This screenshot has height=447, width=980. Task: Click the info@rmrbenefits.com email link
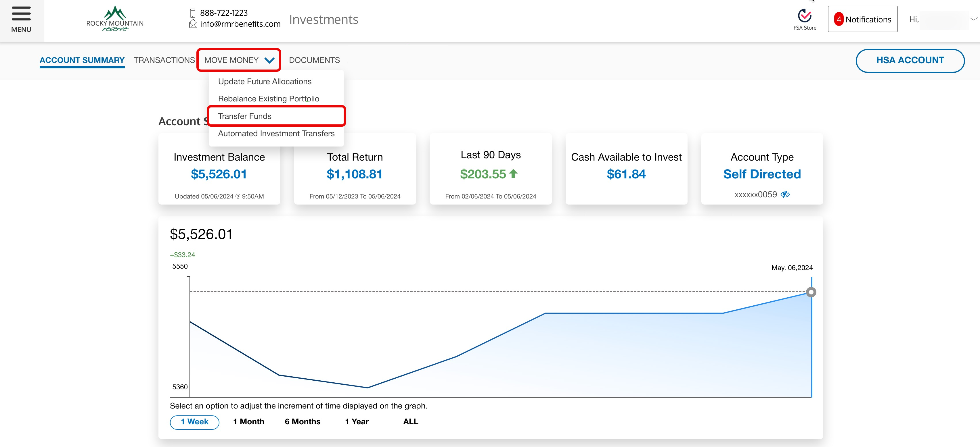pos(240,24)
